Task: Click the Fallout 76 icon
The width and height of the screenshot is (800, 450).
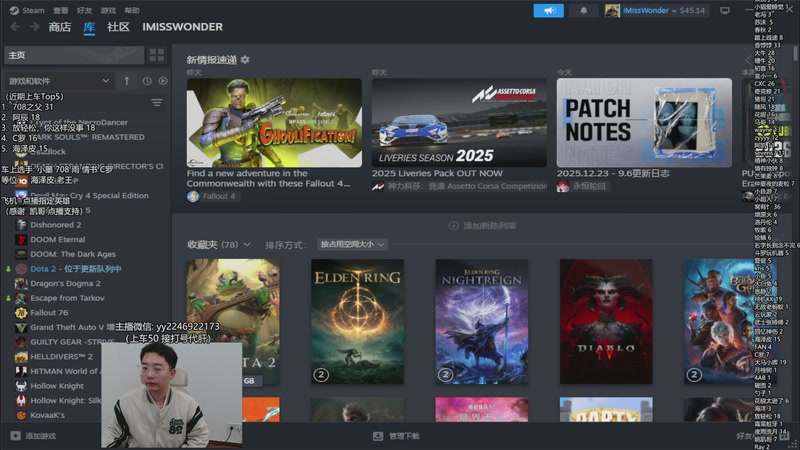Action: (21, 313)
